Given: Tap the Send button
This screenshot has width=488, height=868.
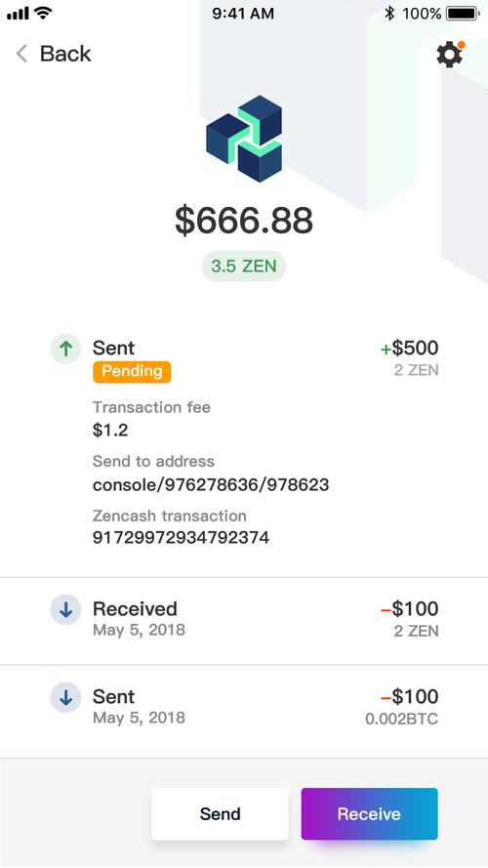Looking at the screenshot, I should click(x=220, y=813).
